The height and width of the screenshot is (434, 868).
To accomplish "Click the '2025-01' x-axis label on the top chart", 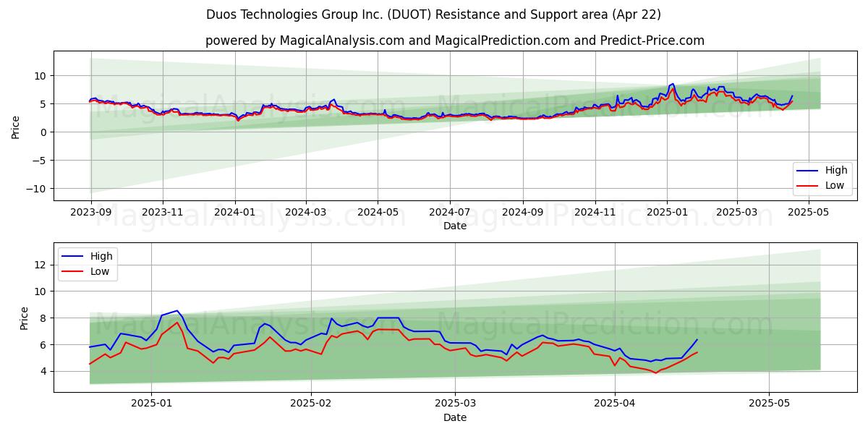I will (666, 214).
